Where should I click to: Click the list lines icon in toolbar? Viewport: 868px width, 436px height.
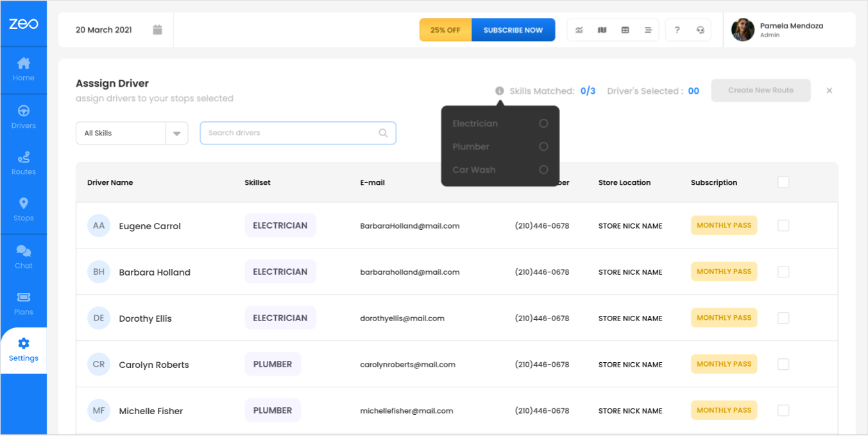pos(648,30)
